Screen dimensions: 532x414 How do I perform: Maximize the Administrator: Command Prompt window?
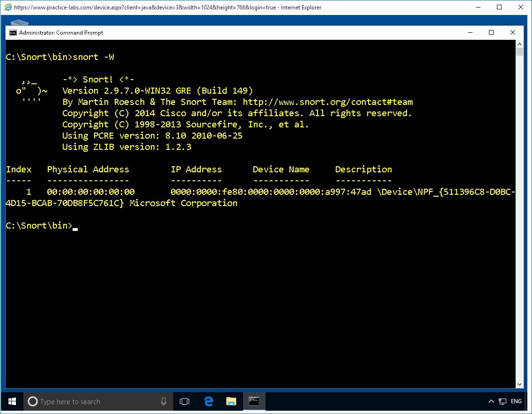(x=491, y=33)
